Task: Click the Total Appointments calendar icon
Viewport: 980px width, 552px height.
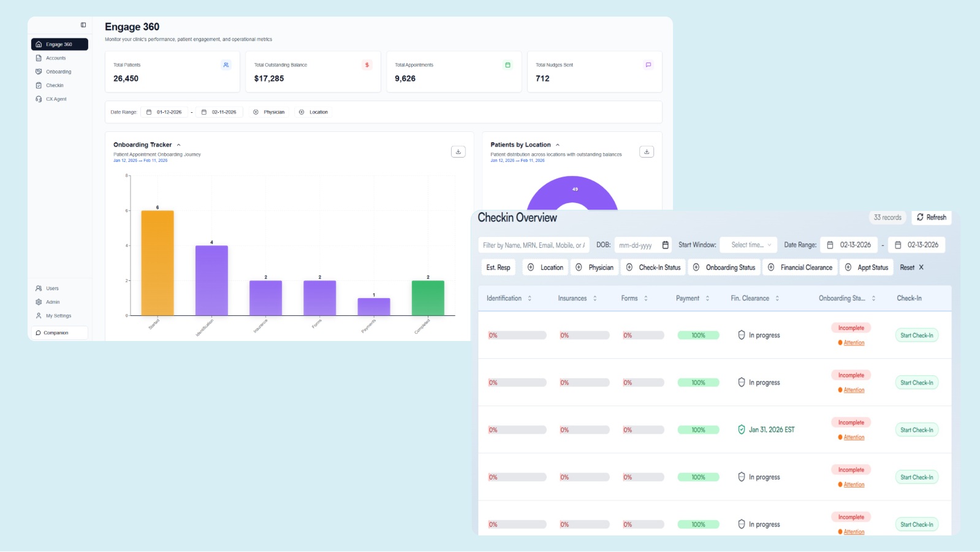Action: click(x=507, y=65)
